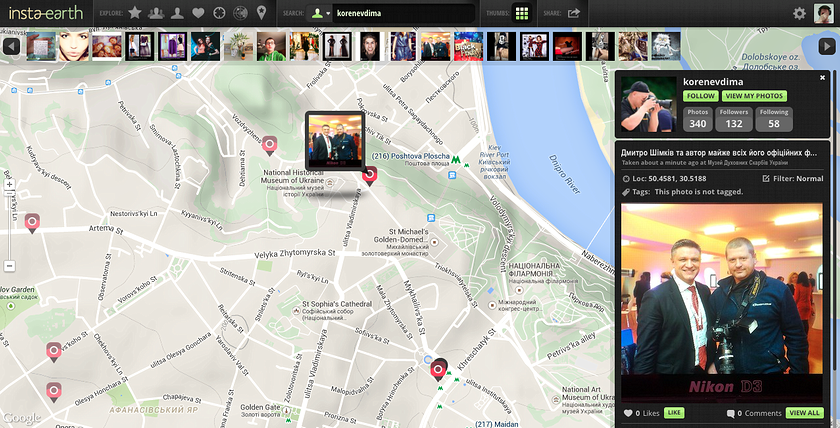Click the heart icon beside 0 Likes
Screen dimensions: 840x428
(x=628, y=413)
